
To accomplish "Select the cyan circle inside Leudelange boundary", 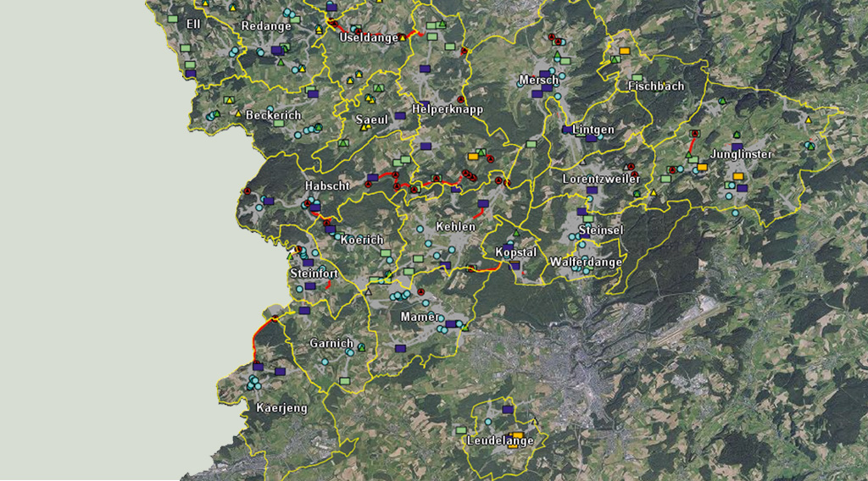I will tap(489, 423).
